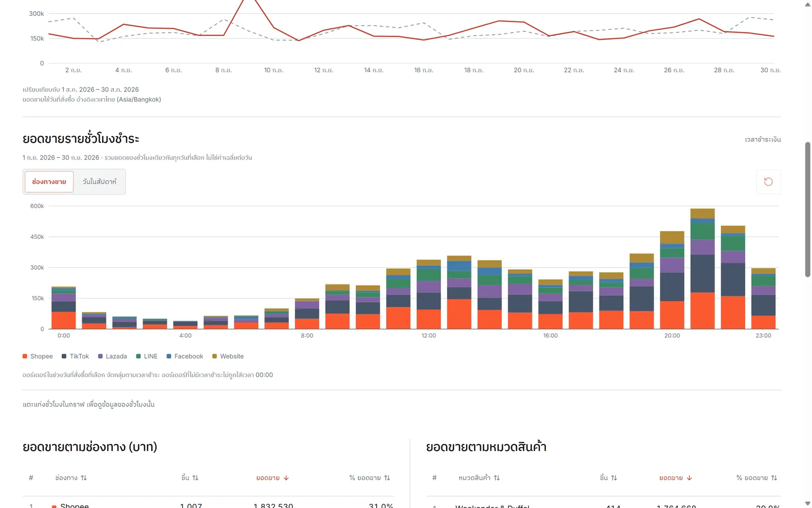
Task: Click the 23:00 hour bar
Action: point(763,299)
